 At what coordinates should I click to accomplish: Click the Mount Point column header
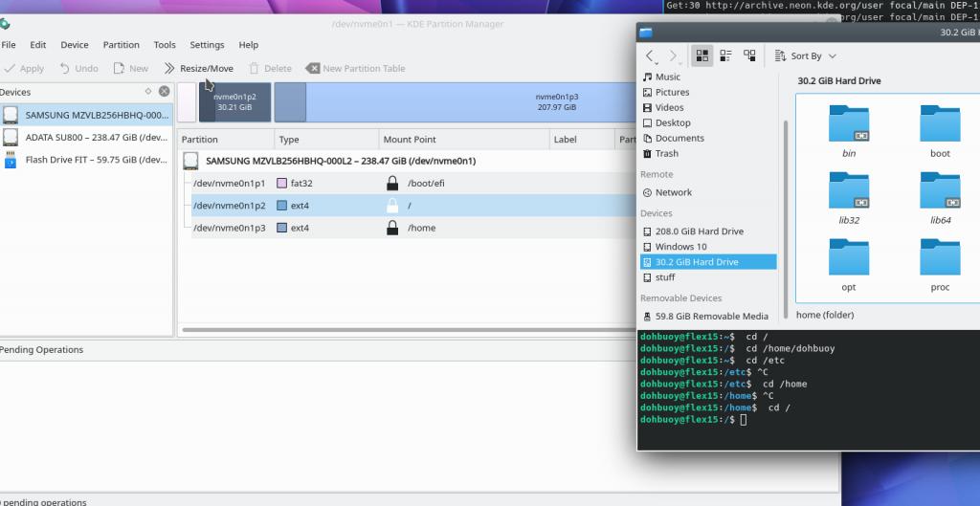coord(410,140)
